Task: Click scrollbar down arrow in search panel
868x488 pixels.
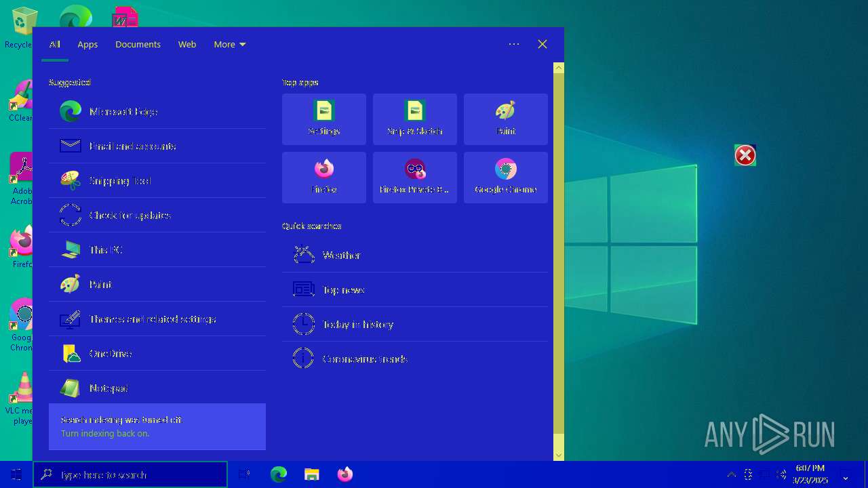Action: click(x=559, y=455)
